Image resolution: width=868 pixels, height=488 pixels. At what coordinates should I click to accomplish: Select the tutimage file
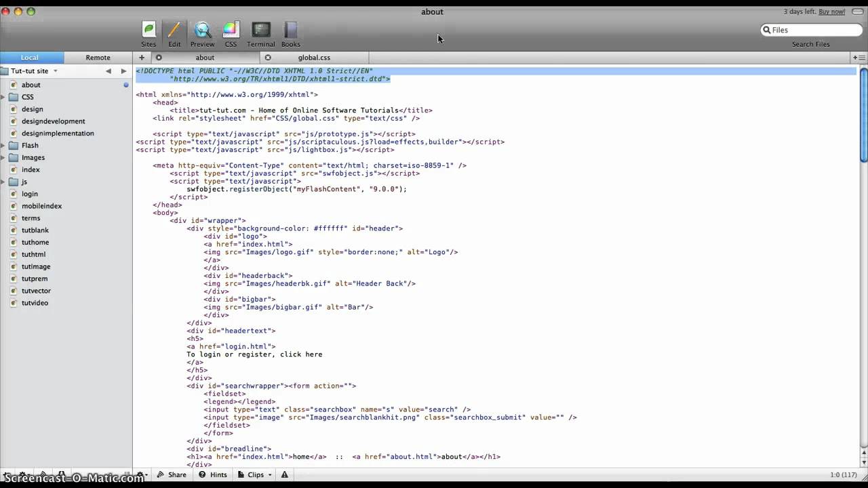pos(36,267)
